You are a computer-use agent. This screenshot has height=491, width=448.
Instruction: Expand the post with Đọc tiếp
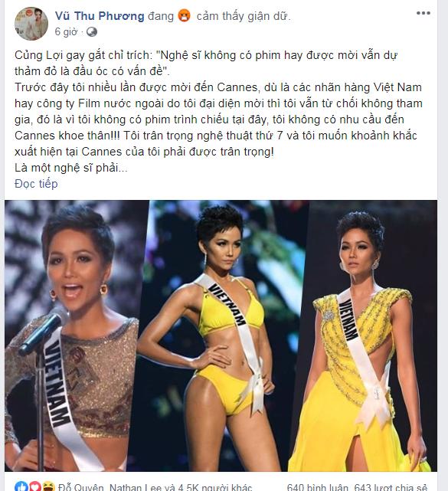pos(36,184)
